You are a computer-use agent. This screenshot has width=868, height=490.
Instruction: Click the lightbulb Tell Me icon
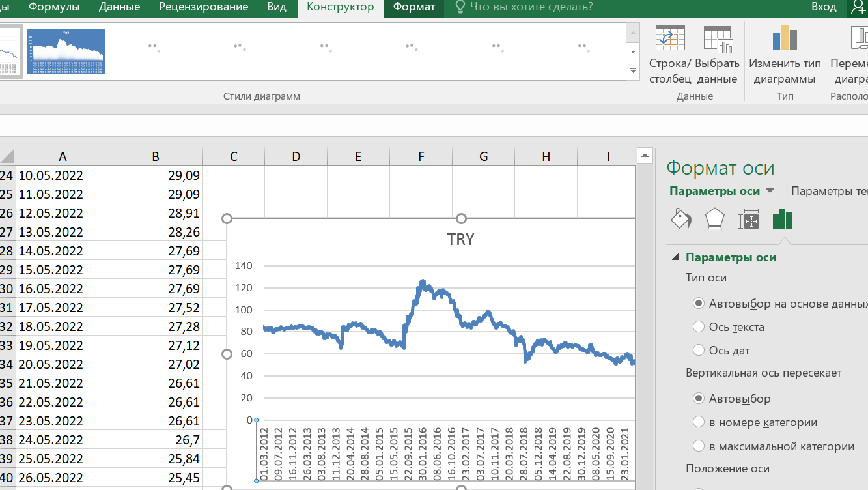460,7
